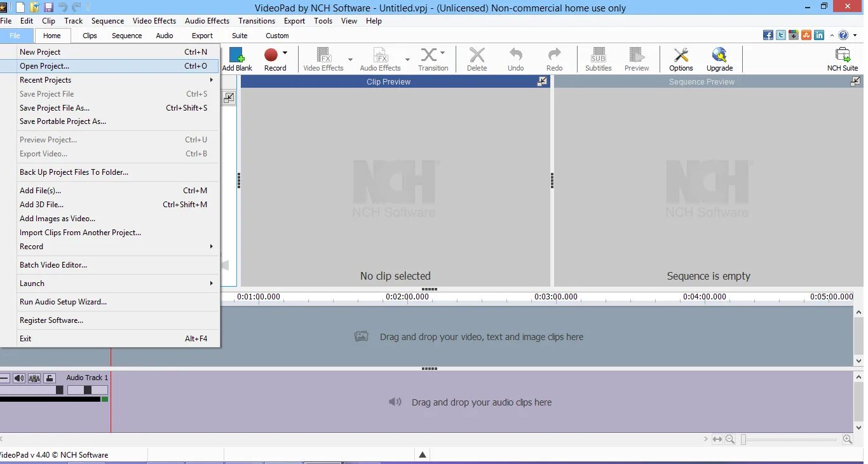Screen dimensions: 868x464
Task: Expand the Launch submenu
Action: coord(212,283)
